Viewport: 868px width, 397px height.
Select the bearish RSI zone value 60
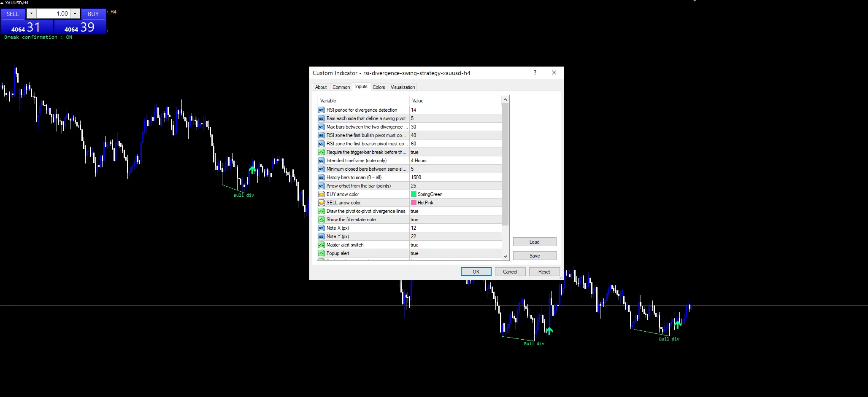pos(456,144)
